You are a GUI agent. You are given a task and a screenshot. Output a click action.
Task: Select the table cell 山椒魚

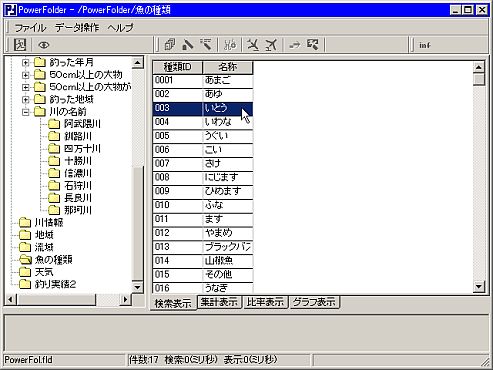(x=228, y=261)
